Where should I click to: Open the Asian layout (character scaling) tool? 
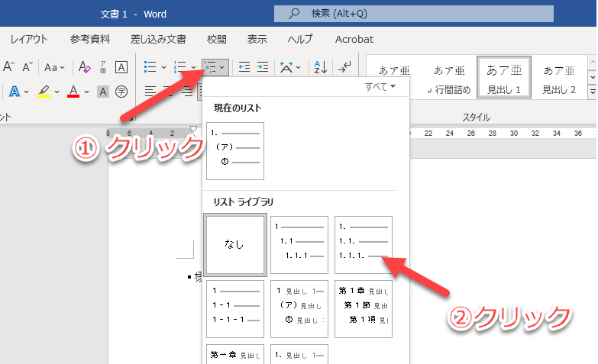(286, 67)
